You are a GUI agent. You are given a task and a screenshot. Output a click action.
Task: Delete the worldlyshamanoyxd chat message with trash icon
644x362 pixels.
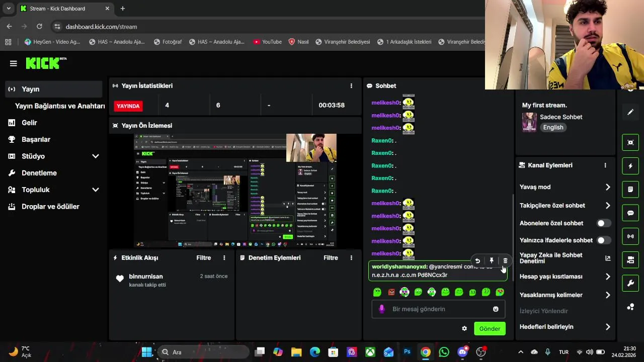coord(506,261)
